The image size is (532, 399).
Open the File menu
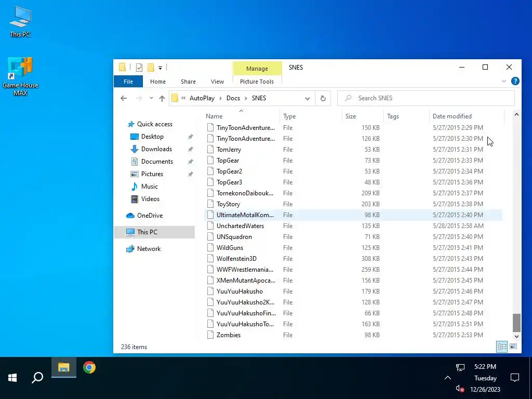pos(128,82)
